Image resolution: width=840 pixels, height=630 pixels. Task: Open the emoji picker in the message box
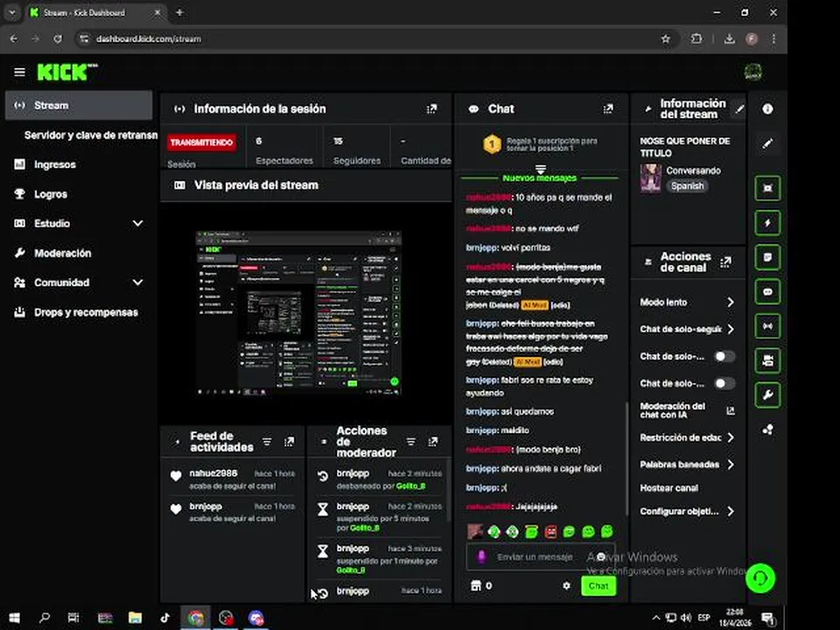pos(601,557)
